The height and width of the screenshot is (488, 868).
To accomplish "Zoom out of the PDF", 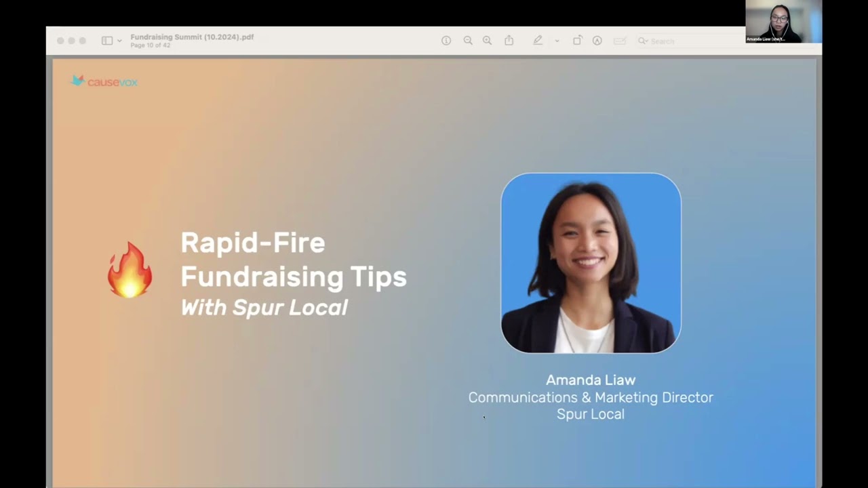I will pos(468,41).
